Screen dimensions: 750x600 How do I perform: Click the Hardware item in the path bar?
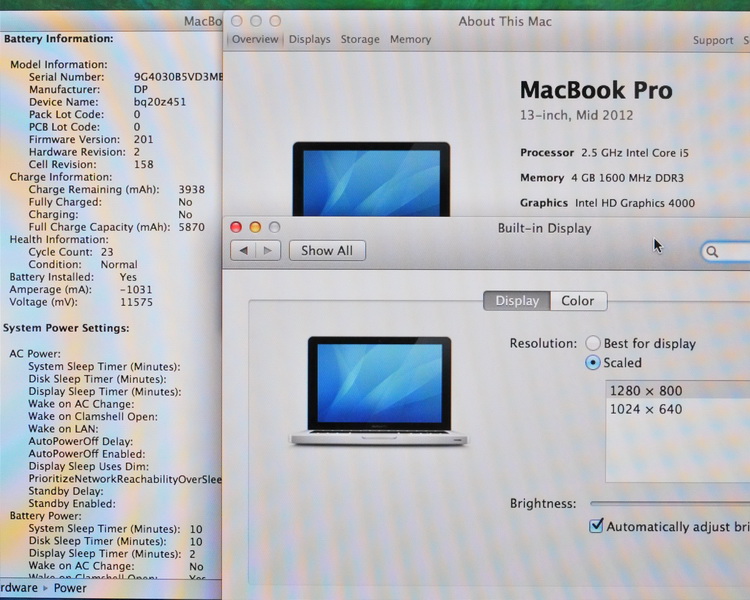click(x=18, y=588)
